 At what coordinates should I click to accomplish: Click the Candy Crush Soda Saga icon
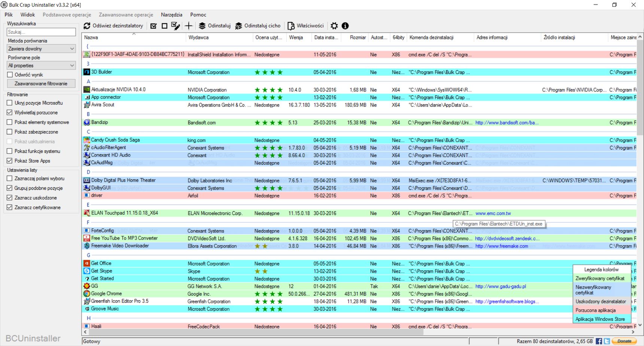tap(87, 140)
